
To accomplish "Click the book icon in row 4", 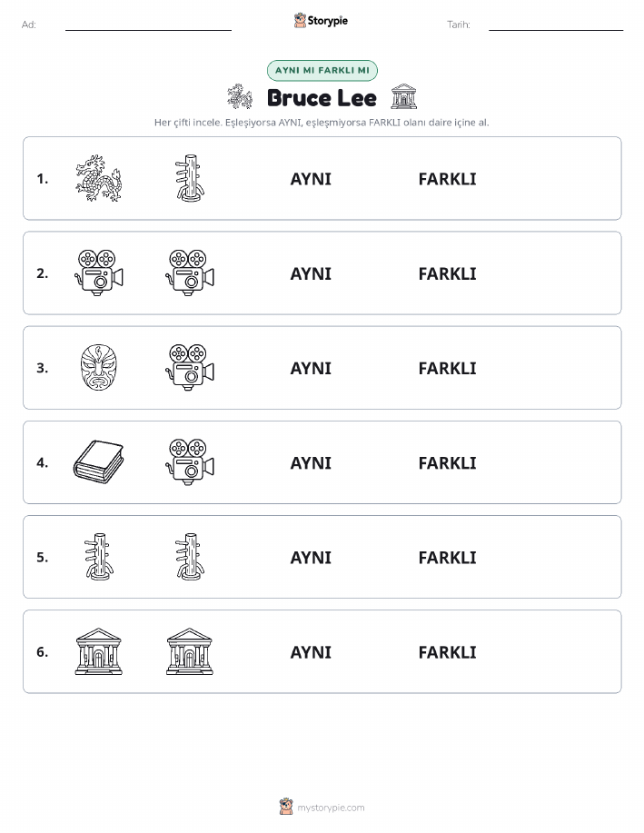I will point(99,462).
